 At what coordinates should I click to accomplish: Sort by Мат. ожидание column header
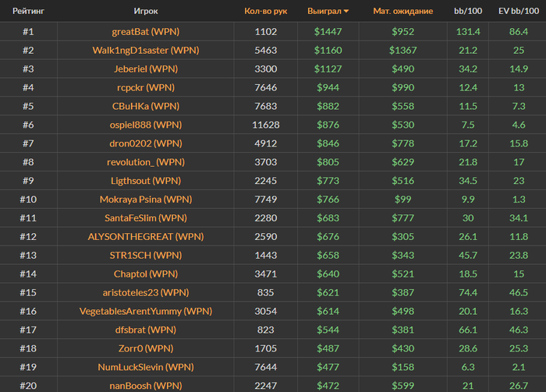[x=403, y=11]
